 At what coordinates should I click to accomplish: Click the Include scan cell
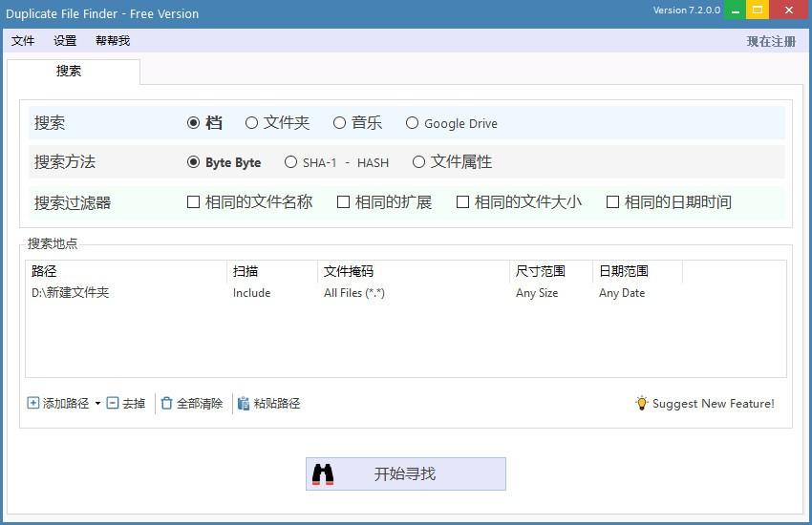tap(251, 293)
